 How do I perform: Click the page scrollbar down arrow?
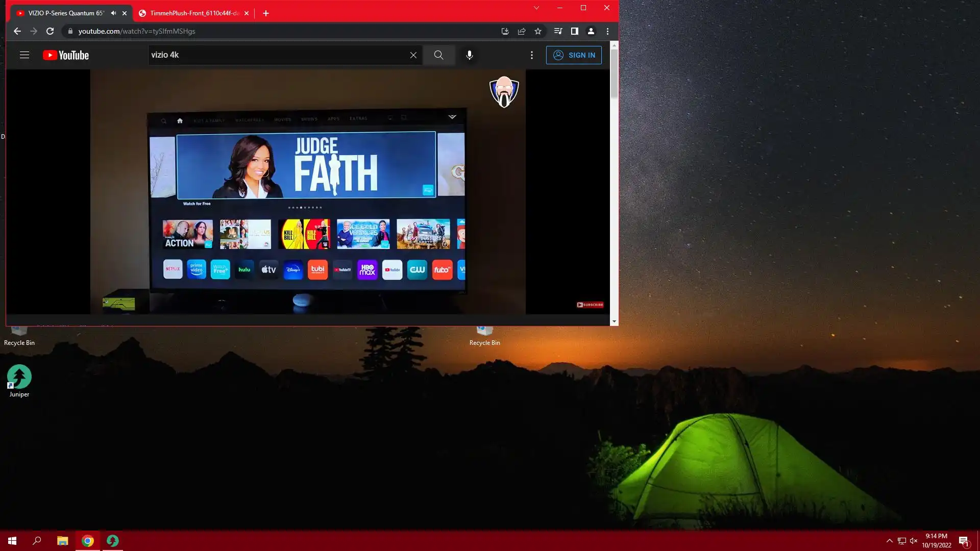click(614, 321)
